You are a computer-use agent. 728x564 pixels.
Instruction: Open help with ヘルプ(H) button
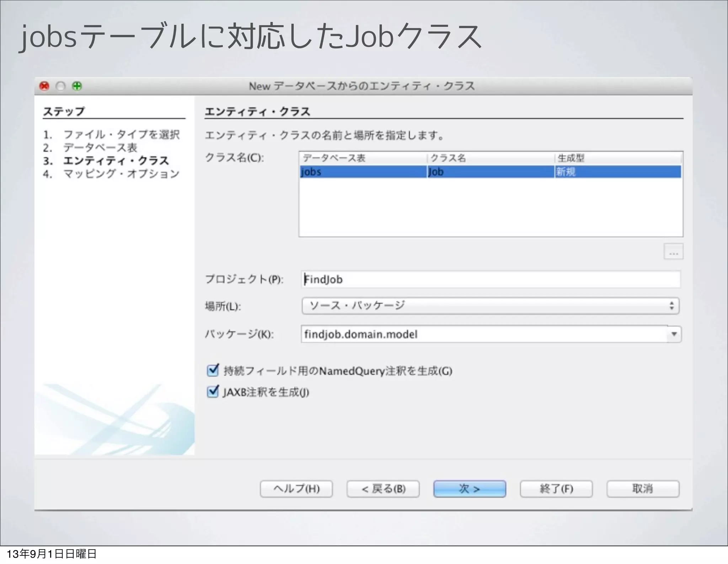pos(296,489)
